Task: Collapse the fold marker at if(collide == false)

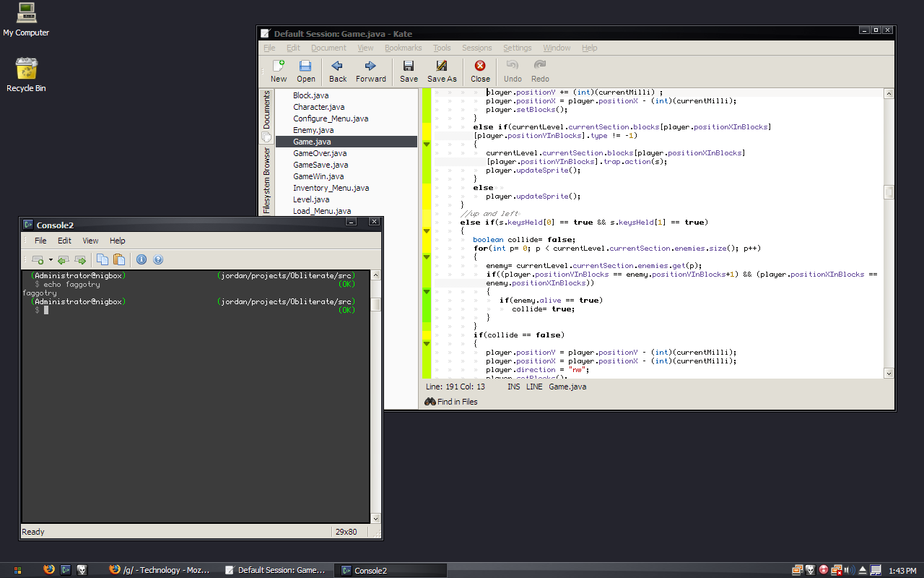Action: point(427,344)
